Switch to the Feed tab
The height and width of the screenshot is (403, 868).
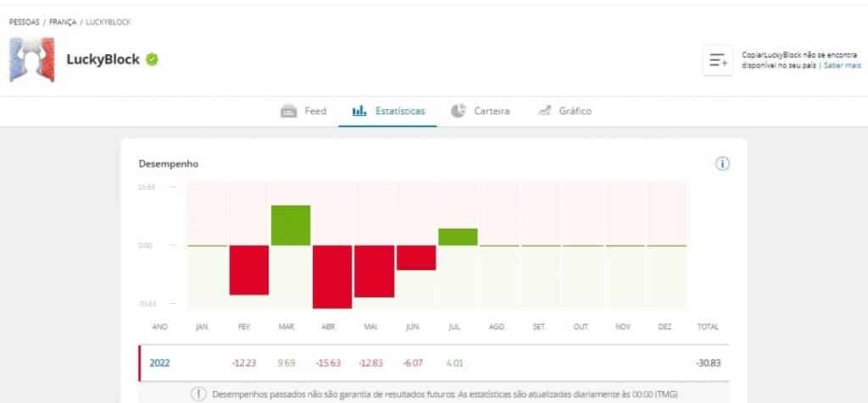click(315, 111)
